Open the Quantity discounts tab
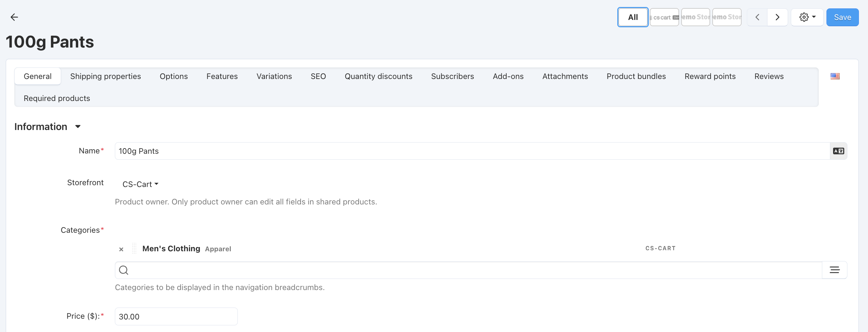 (378, 76)
